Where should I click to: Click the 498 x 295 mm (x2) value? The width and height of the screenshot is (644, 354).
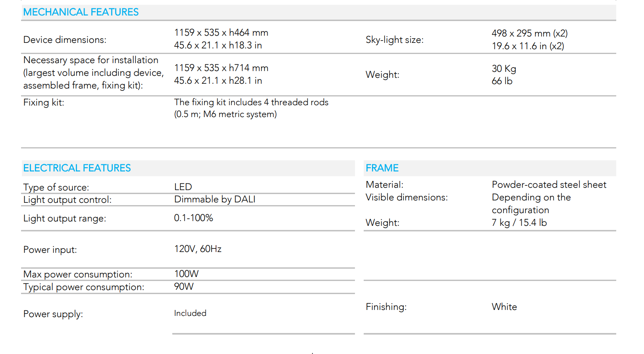[530, 33]
